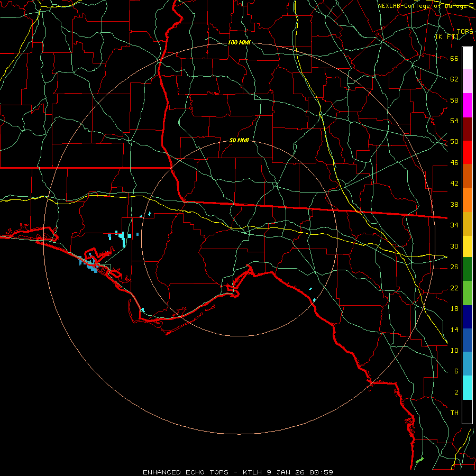The width and height of the screenshot is (476, 476).
Task: Click the legend value "26"
Action: click(454, 267)
